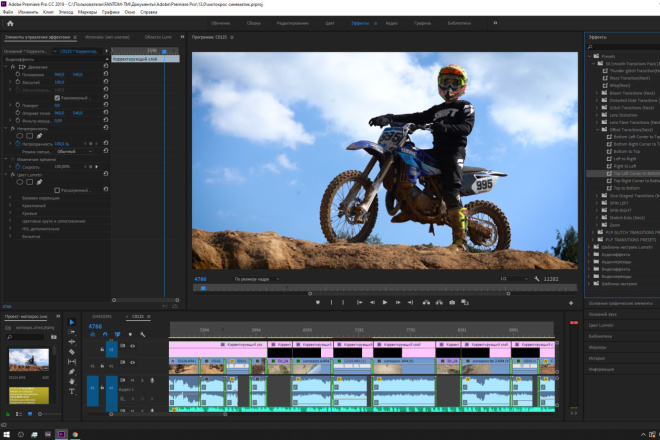
Task: Select the Pen tool in toolbox
Action: click(x=72, y=371)
